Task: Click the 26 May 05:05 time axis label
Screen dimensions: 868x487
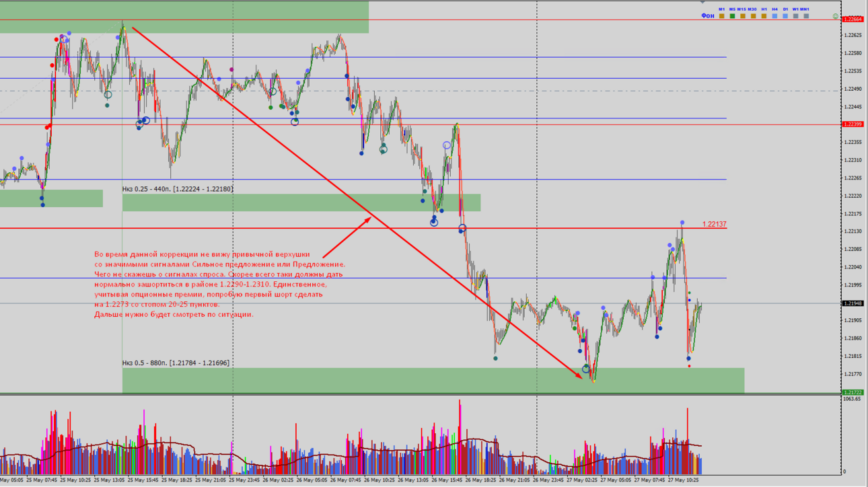Action: [x=312, y=480]
